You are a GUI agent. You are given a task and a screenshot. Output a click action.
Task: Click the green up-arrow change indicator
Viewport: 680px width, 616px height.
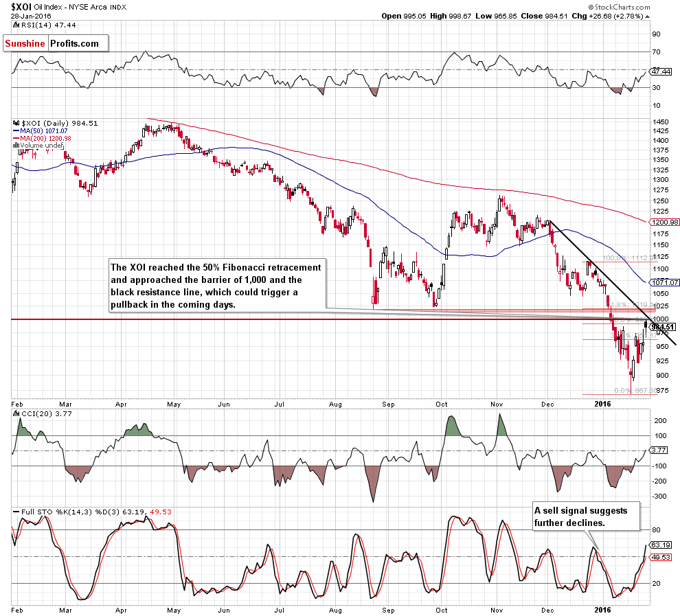[648, 16]
